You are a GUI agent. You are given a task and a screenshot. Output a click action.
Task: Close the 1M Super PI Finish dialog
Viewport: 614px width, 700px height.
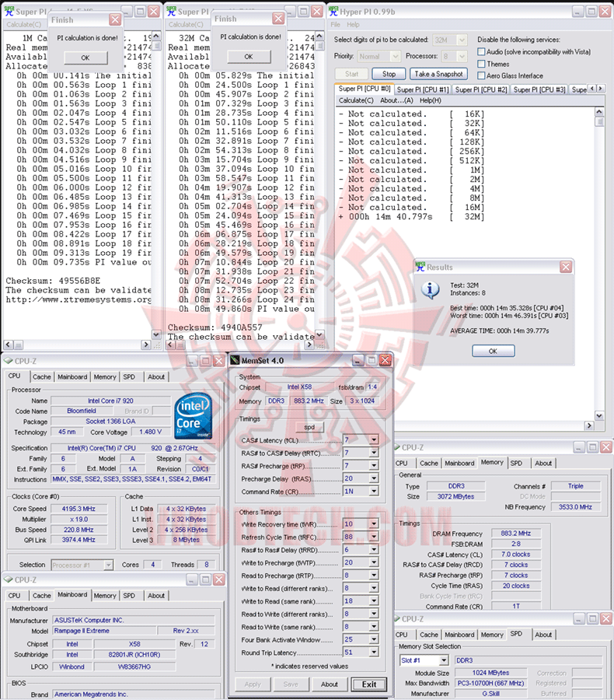pyautogui.click(x=115, y=19)
